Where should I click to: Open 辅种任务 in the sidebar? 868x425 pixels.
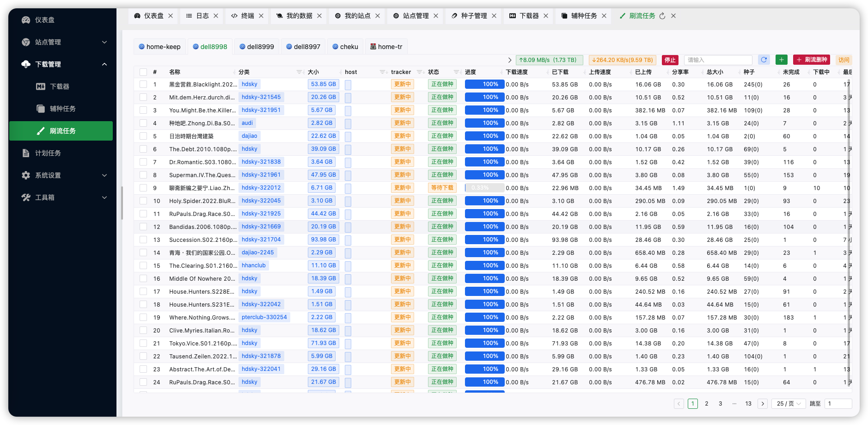pos(62,109)
